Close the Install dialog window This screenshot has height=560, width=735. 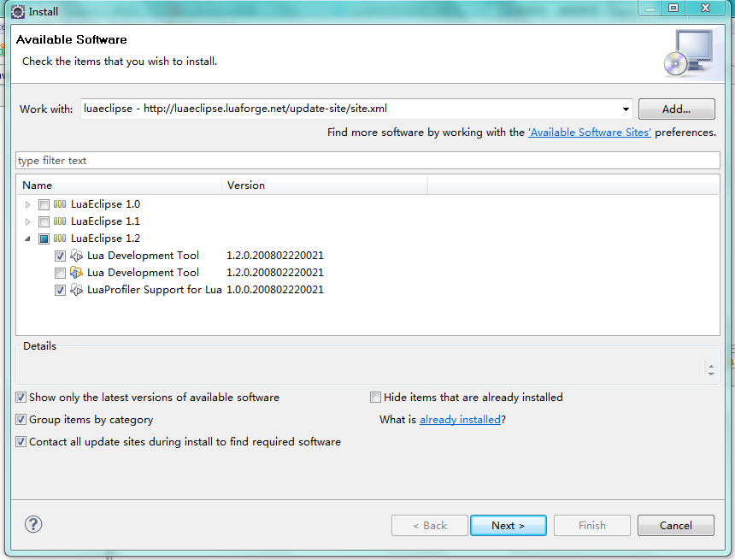point(705,8)
